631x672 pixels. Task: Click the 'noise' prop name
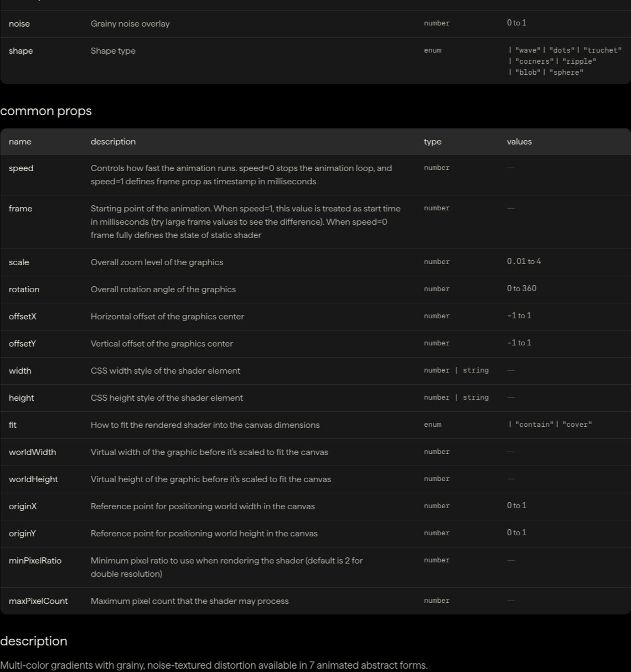[x=19, y=24]
